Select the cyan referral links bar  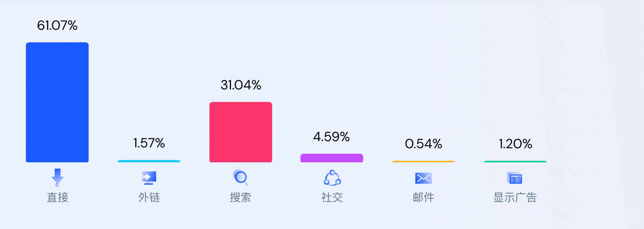click(x=149, y=161)
